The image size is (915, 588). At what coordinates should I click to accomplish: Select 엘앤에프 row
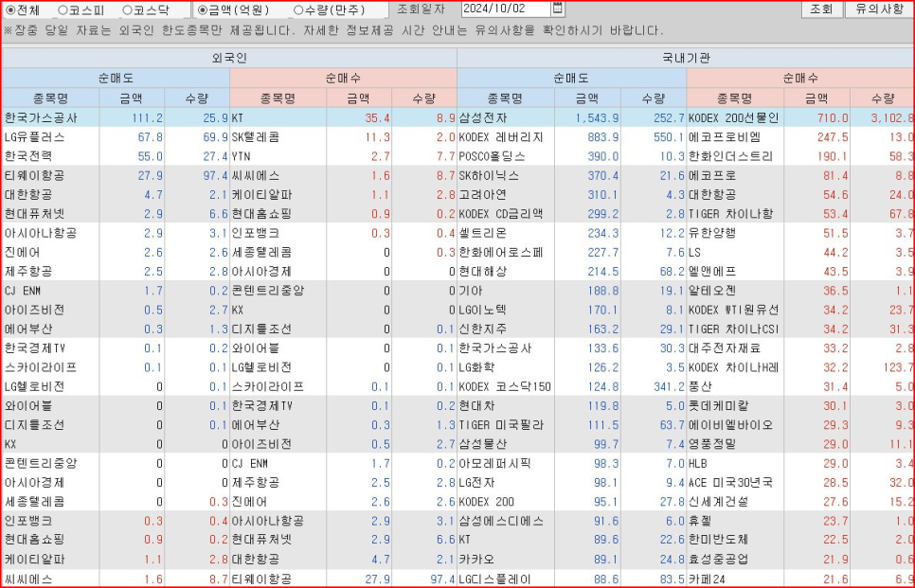click(800, 271)
